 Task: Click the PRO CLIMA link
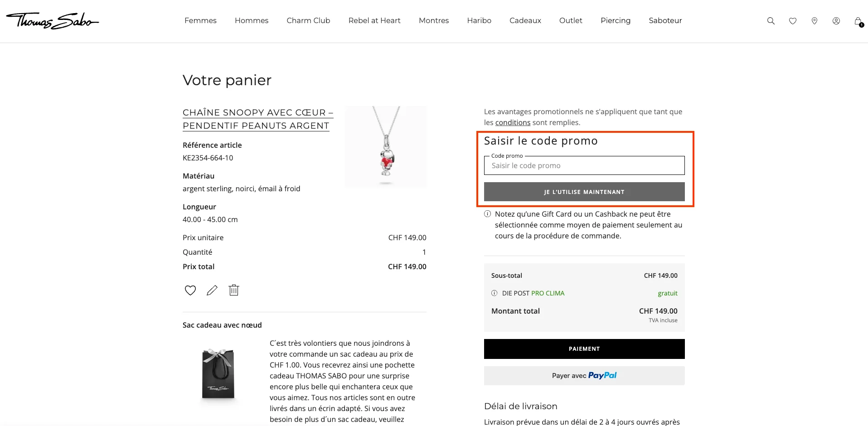click(x=548, y=293)
